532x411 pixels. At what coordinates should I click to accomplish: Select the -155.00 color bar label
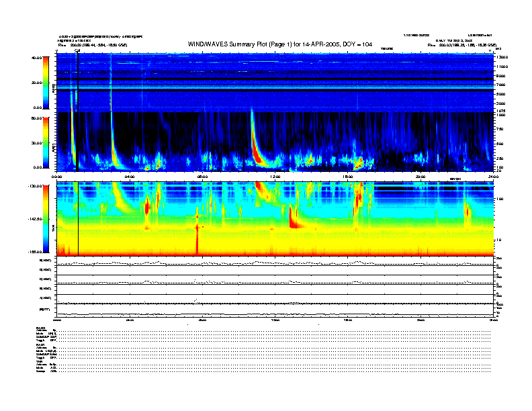[x=35, y=252]
